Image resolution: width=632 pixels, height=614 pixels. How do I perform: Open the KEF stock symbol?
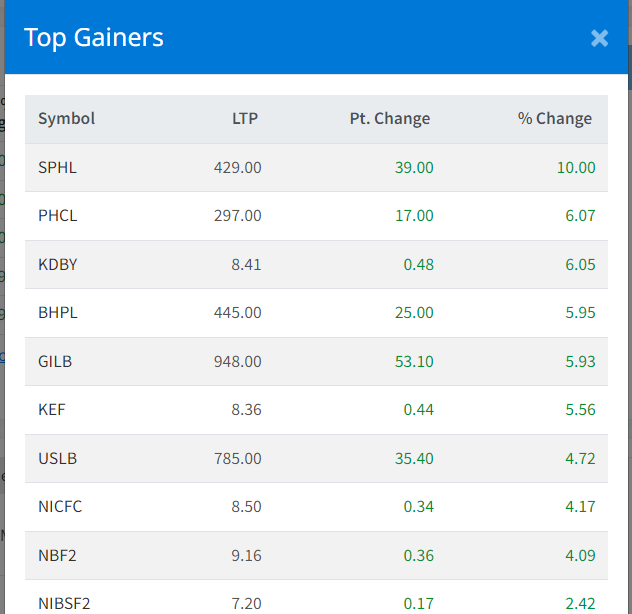tap(52, 410)
